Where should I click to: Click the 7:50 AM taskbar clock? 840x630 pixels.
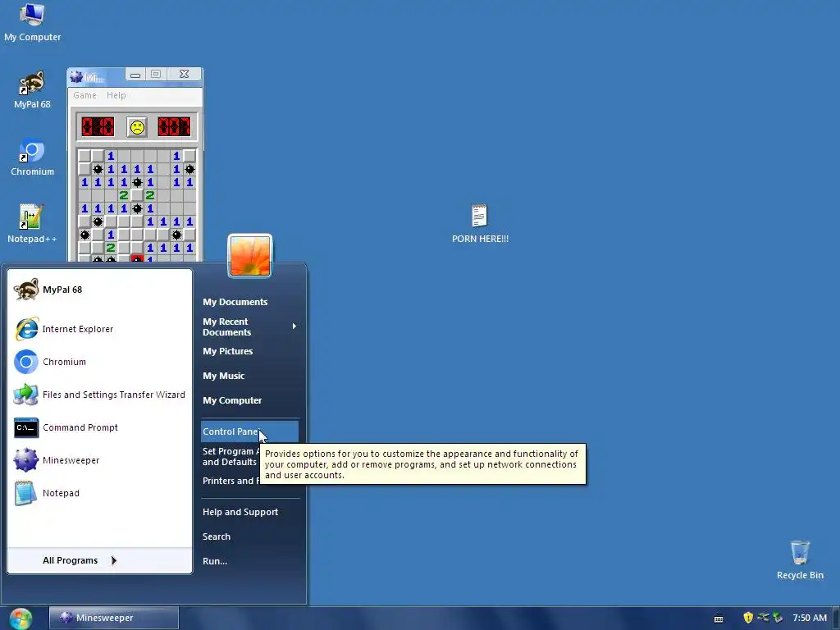click(x=810, y=618)
